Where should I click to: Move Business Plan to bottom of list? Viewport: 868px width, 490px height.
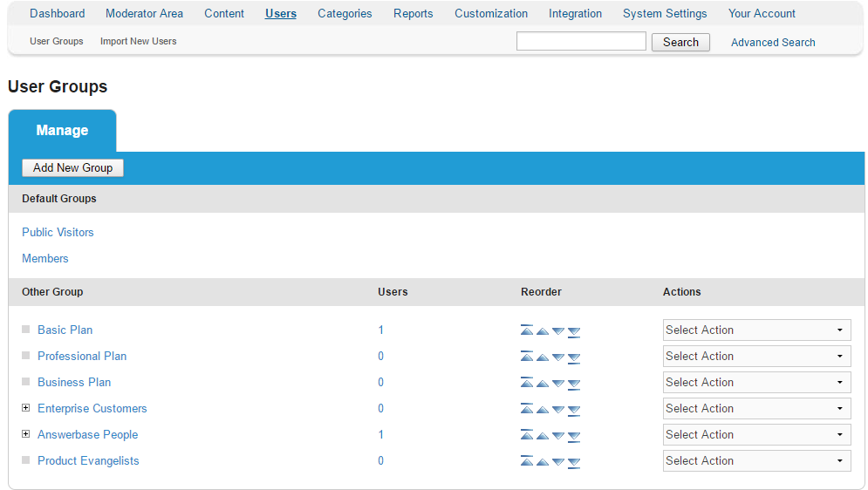(x=574, y=384)
